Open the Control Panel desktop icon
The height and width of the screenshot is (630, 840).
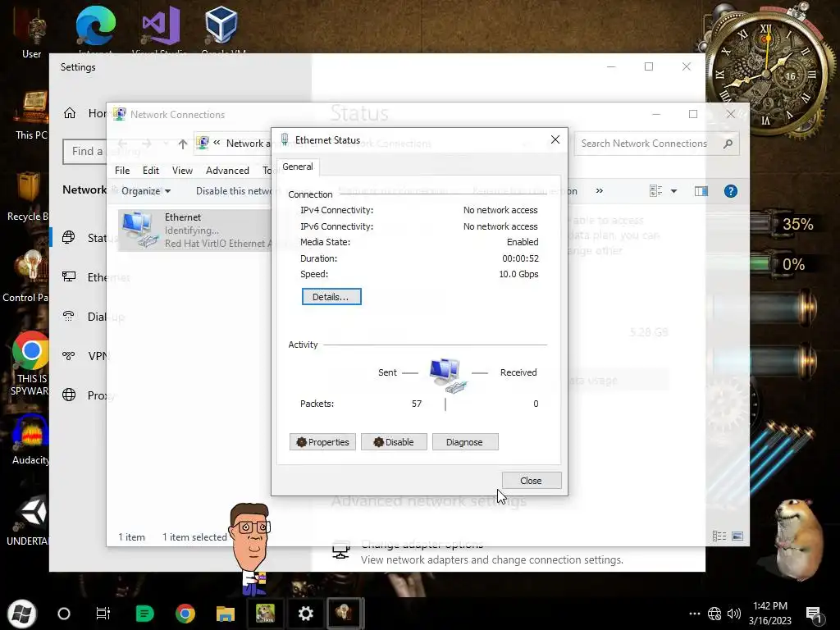point(27,277)
